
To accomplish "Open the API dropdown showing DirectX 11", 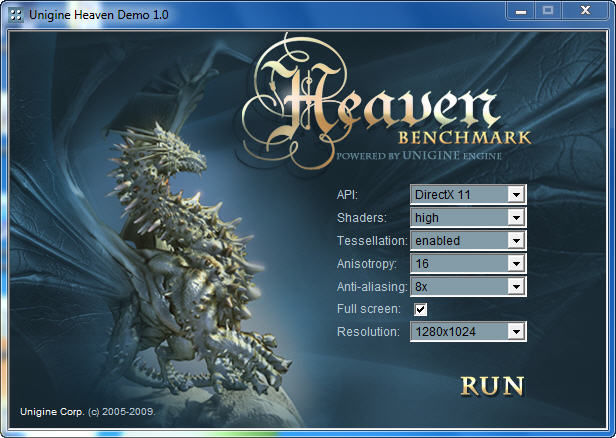I will pyautogui.click(x=468, y=194).
